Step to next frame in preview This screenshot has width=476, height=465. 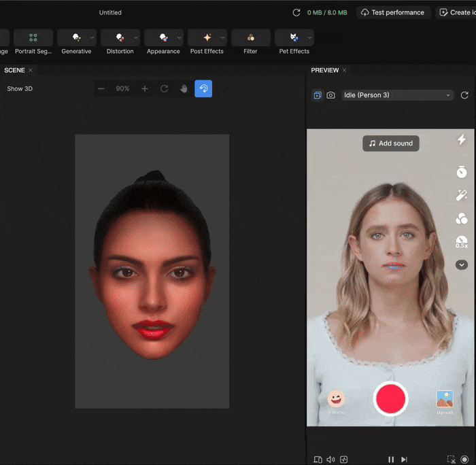404,460
